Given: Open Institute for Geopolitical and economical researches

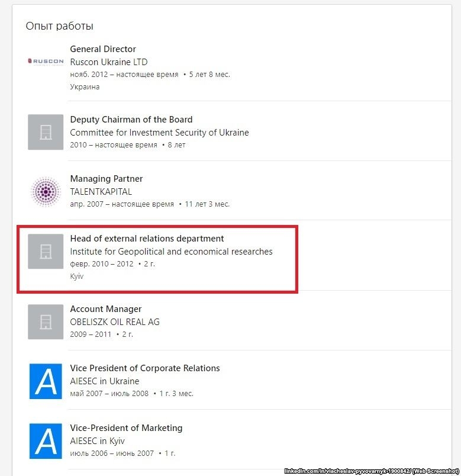Looking at the screenshot, I should tap(171, 252).
